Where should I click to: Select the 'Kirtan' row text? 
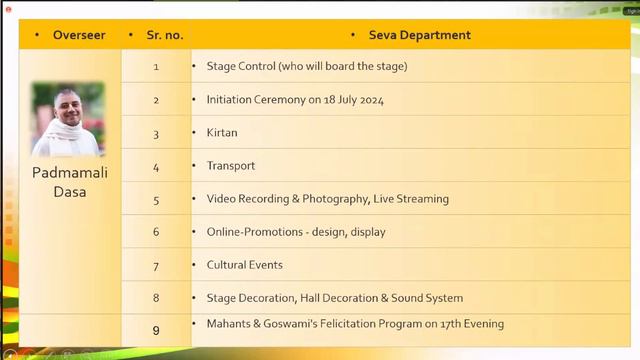222,133
